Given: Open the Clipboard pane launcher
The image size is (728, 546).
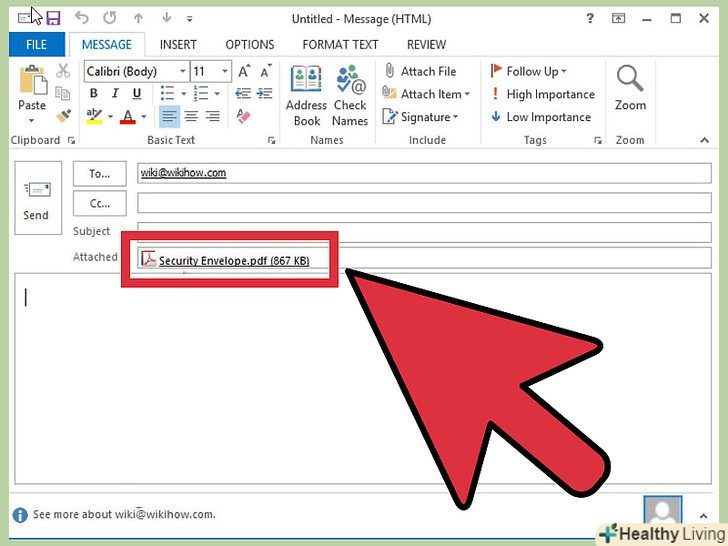Looking at the screenshot, I should (71, 140).
